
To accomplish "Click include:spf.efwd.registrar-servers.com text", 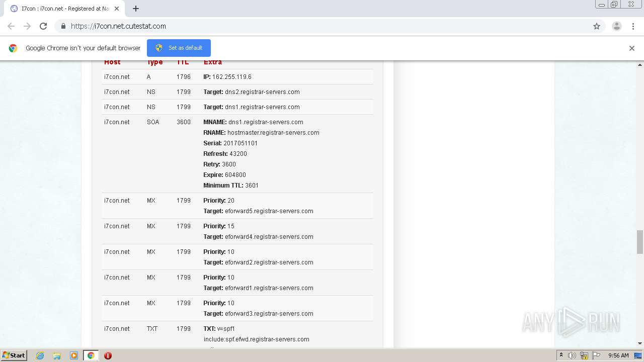I will coord(257,339).
